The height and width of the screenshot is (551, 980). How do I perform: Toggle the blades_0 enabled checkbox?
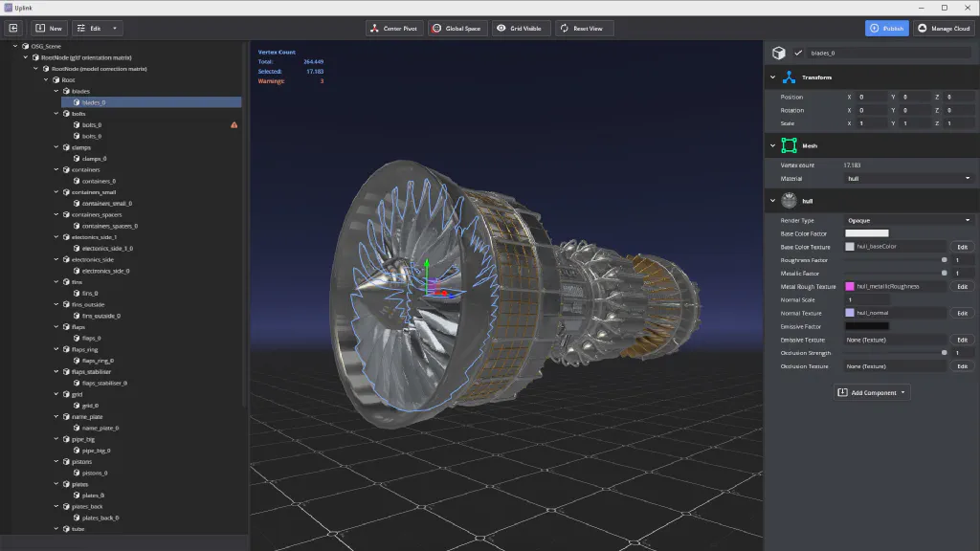798,54
